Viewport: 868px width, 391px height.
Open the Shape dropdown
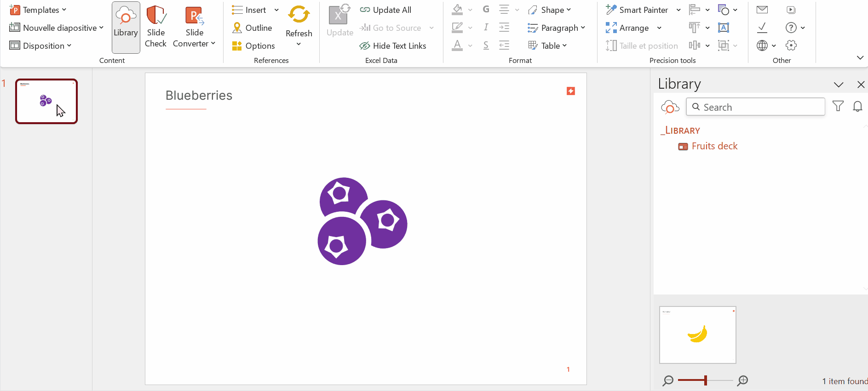point(549,10)
